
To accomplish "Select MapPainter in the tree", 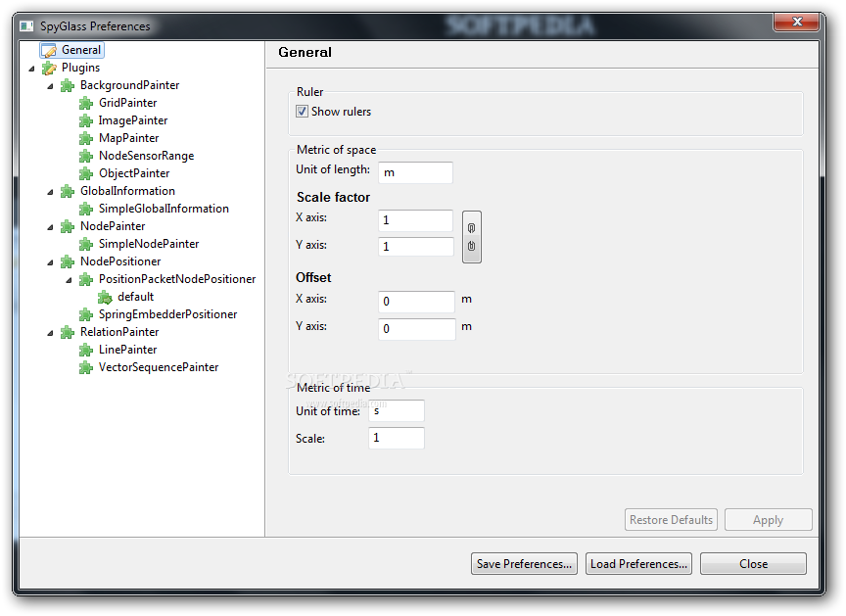I will (x=129, y=138).
